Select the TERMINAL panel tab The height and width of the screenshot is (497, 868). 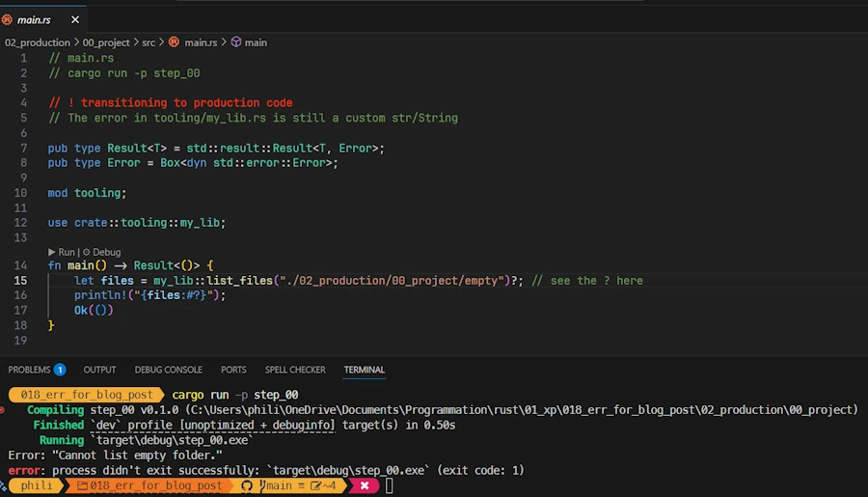(x=365, y=370)
